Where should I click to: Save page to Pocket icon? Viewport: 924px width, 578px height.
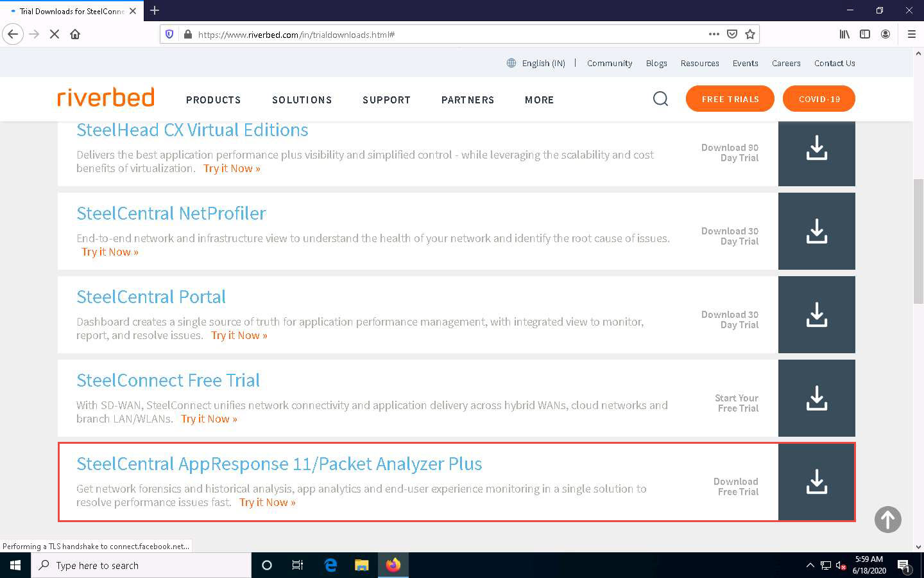732,34
